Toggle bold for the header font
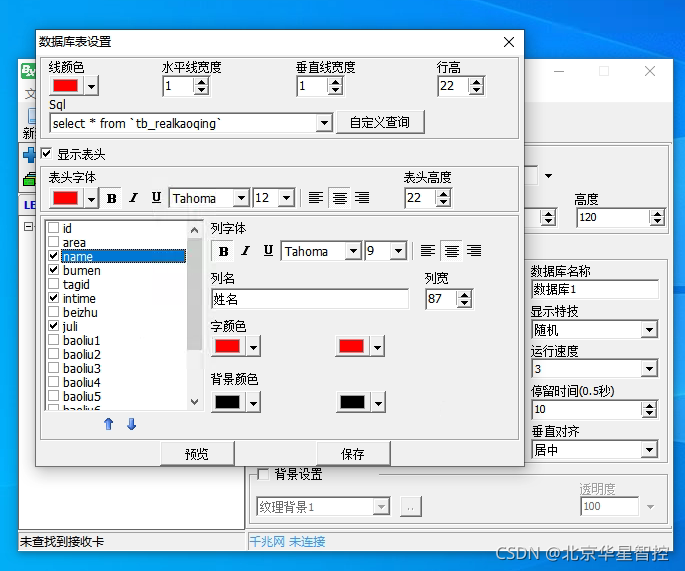685x571 pixels. point(112,198)
